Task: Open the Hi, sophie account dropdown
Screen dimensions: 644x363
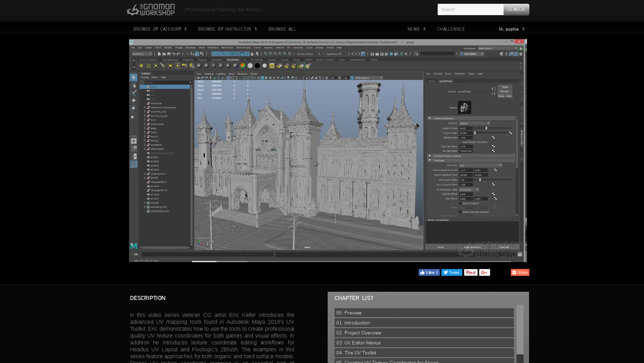Action: click(512, 29)
